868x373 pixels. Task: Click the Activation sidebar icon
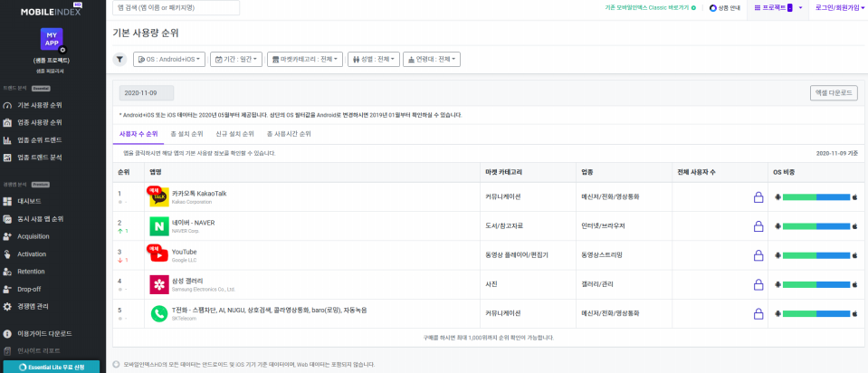point(7,254)
